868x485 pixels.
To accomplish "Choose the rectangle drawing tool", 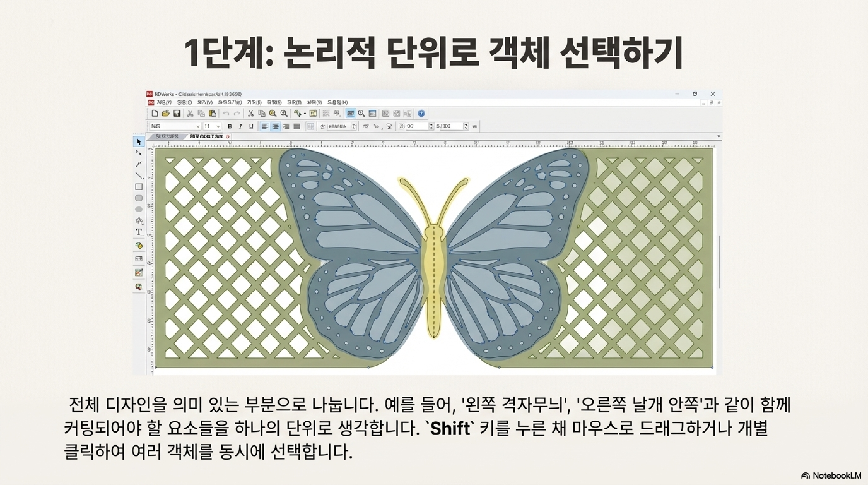I will (x=139, y=187).
